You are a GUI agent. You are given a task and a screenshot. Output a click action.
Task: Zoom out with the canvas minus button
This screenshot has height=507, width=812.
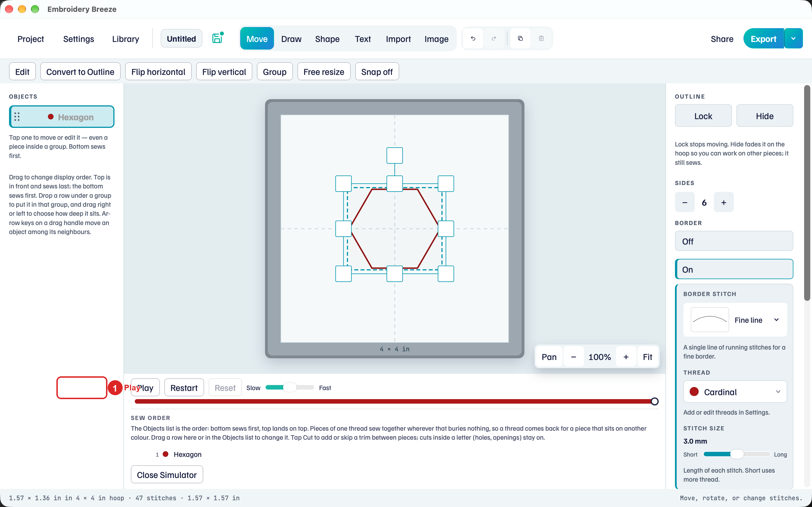(x=574, y=357)
